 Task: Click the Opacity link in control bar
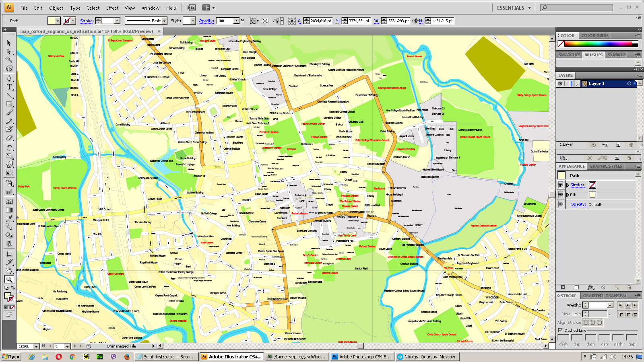click(206, 21)
